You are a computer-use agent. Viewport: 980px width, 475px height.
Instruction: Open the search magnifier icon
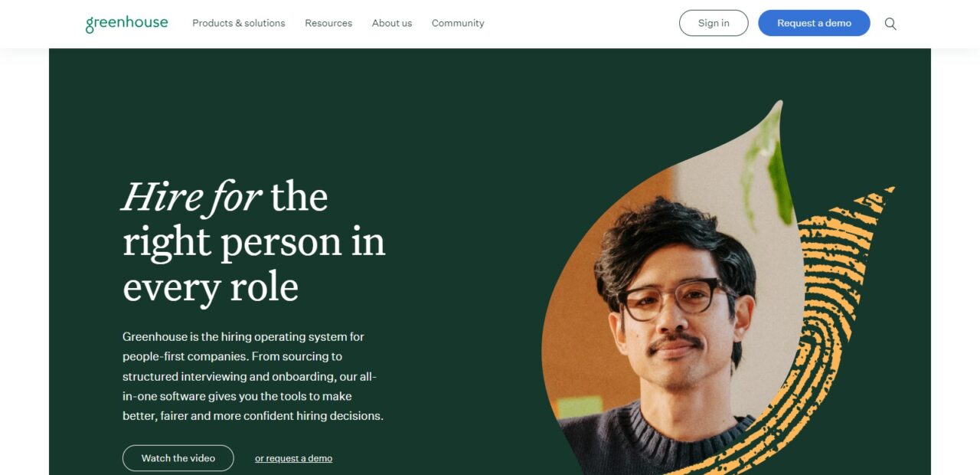point(890,24)
